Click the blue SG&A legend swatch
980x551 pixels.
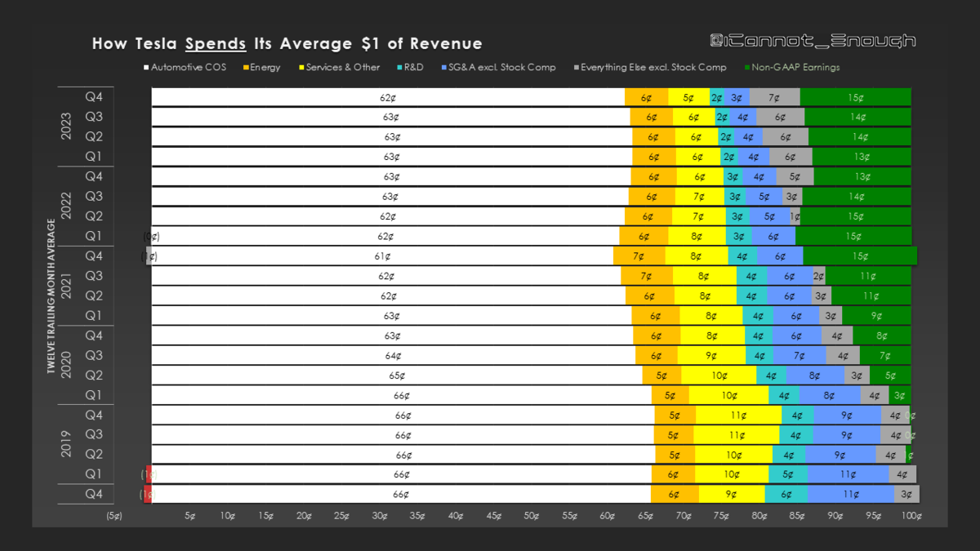click(443, 68)
